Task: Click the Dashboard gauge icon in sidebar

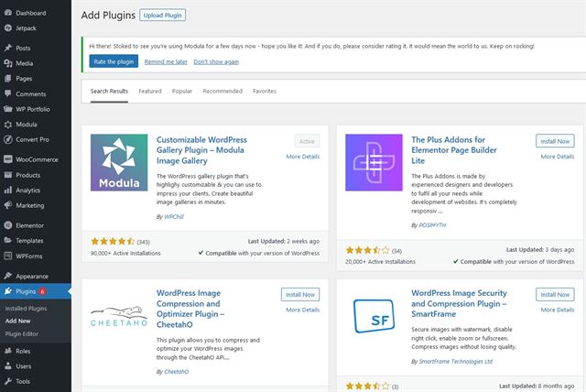Action: 8,13
